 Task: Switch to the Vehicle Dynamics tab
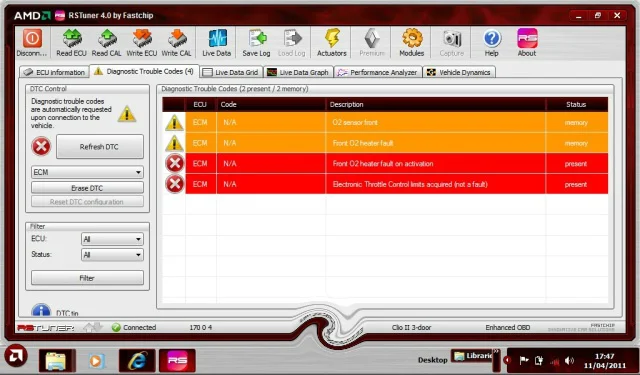point(459,72)
